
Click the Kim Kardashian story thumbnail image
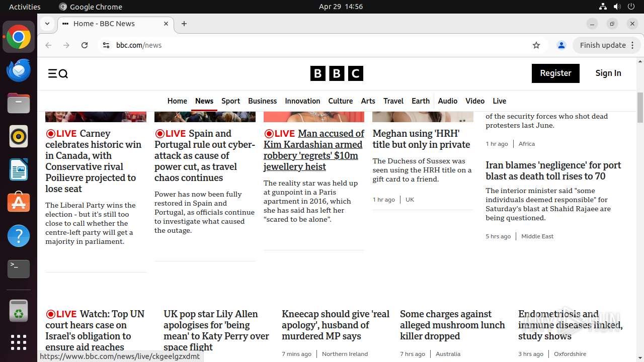point(314,117)
